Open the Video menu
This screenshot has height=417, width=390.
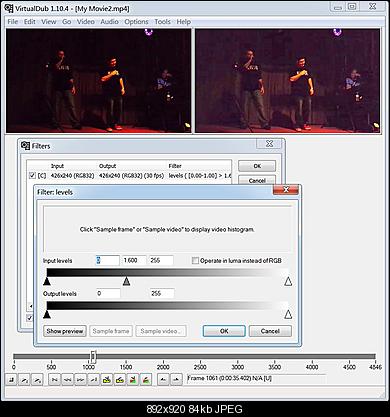86,22
